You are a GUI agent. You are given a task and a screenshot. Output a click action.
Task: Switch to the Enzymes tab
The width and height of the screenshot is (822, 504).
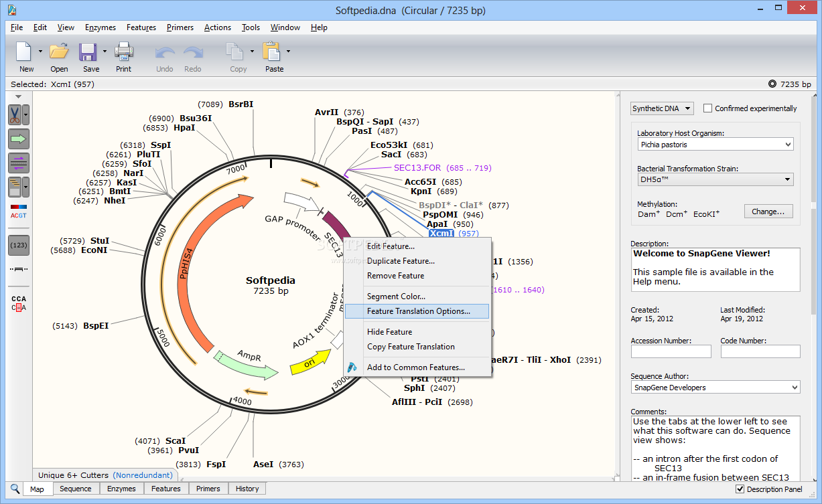tap(121, 489)
